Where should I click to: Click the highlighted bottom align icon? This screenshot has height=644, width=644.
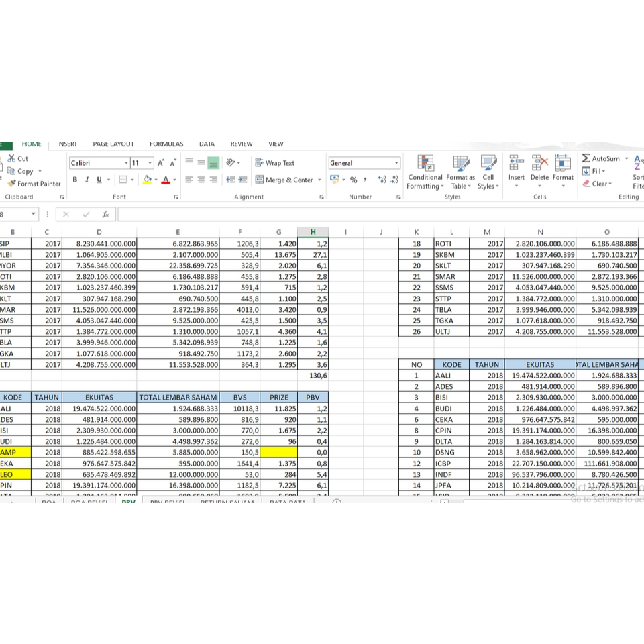[213, 162]
